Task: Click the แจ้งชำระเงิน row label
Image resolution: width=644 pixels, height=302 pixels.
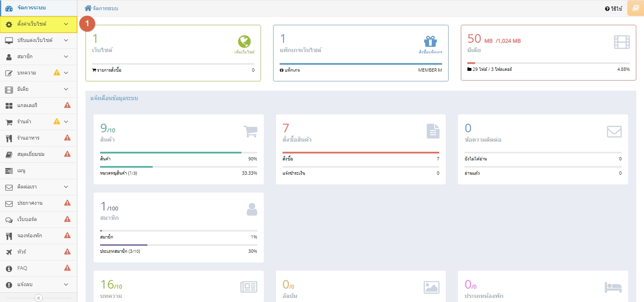Action: point(294,173)
